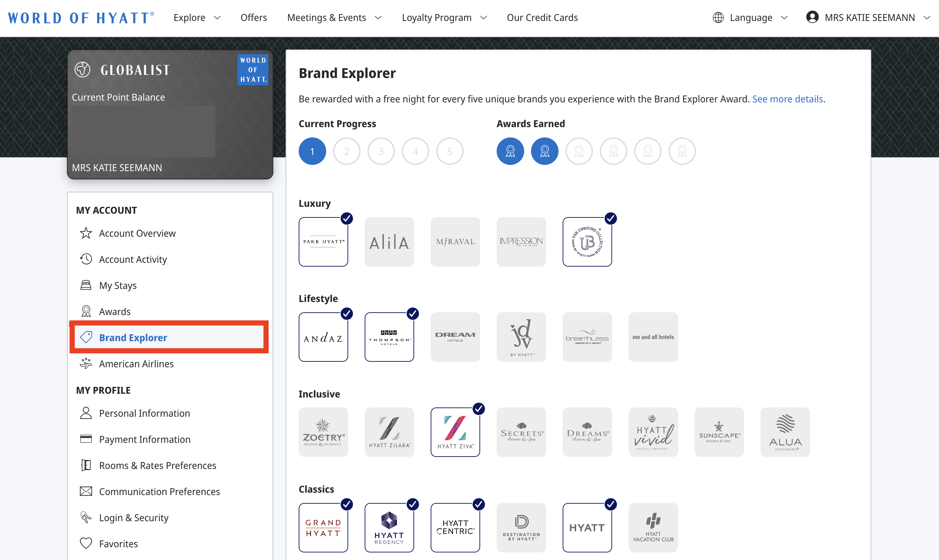Open the Awards sidebar item

(105, 311)
